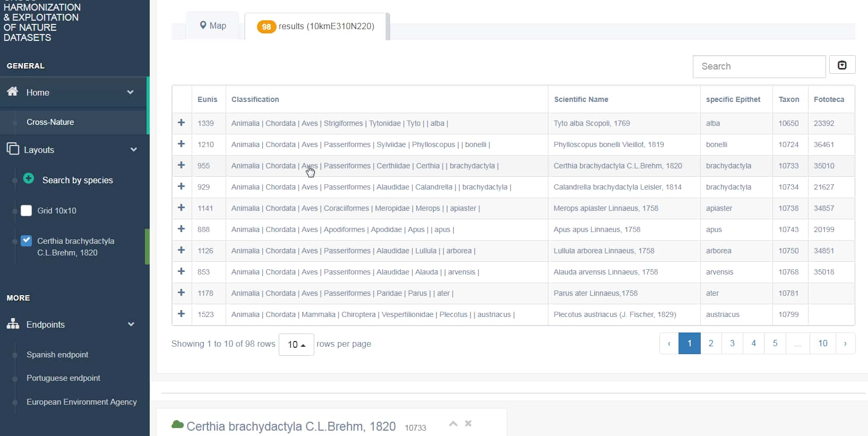Click Apus apus Linnaeus, 1758 cell
Viewport: 868px width, 436px height.
pos(624,229)
